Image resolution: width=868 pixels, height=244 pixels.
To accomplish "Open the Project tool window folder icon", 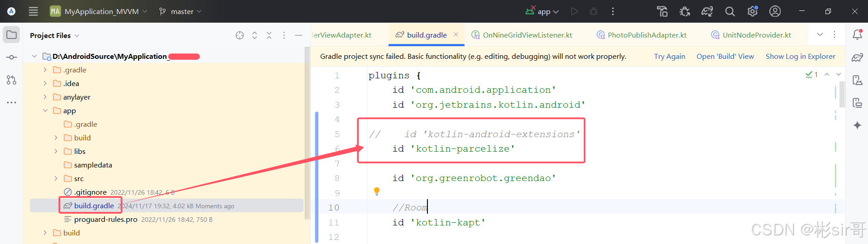I will 12,35.
